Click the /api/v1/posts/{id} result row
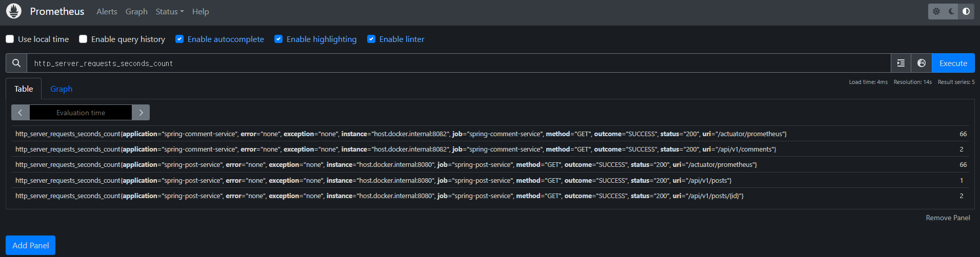 [x=490, y=196]
